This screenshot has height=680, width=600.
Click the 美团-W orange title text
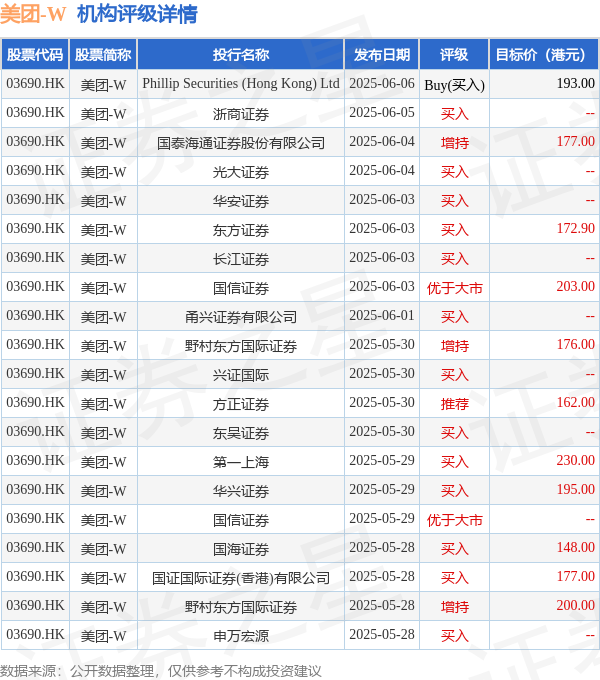[x=33, y=14]
